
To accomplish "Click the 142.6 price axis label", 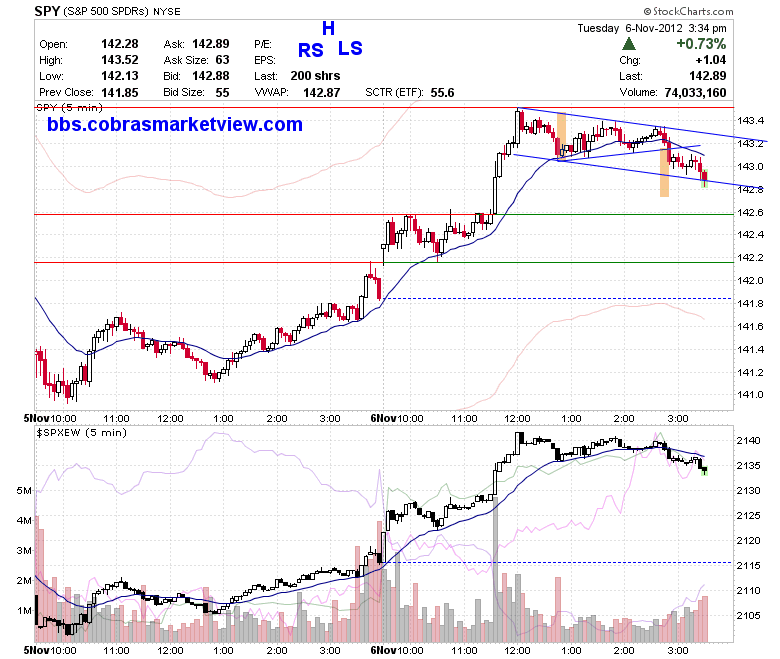I will 750,212.
